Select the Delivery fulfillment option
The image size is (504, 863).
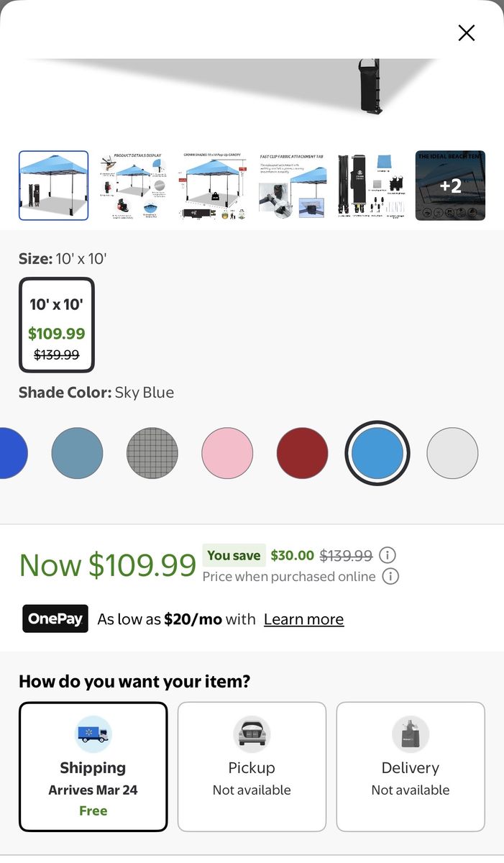point(411,767)
